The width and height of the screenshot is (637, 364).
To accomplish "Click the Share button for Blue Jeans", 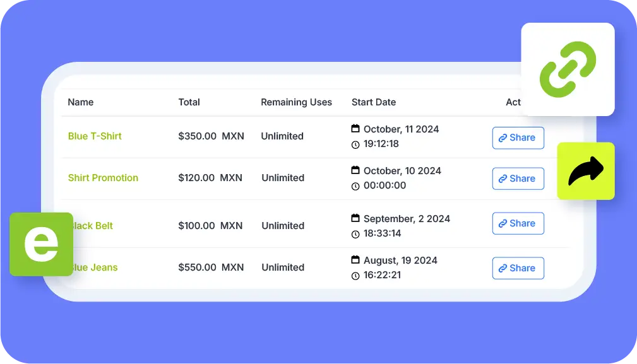I will pos(518,268).
